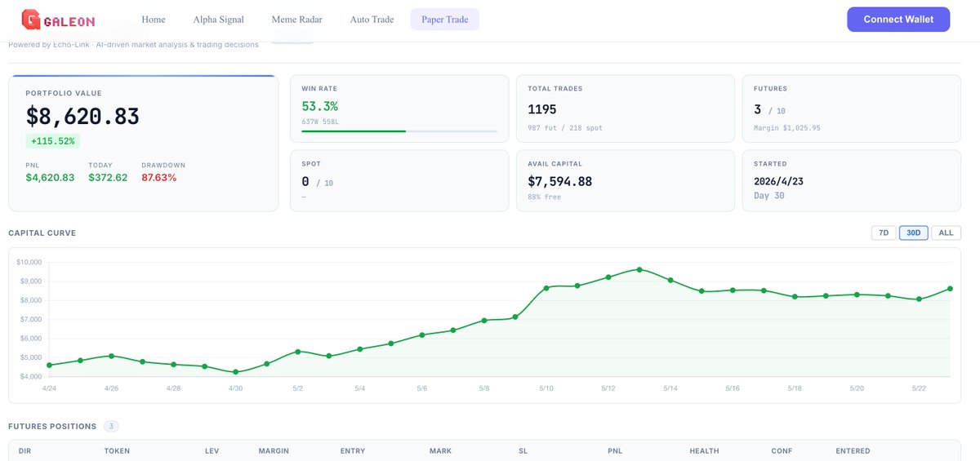The width and height of the screenshot is (980, 461).
Task: Click the total trades count 1195
Action: tap(542, 109)
